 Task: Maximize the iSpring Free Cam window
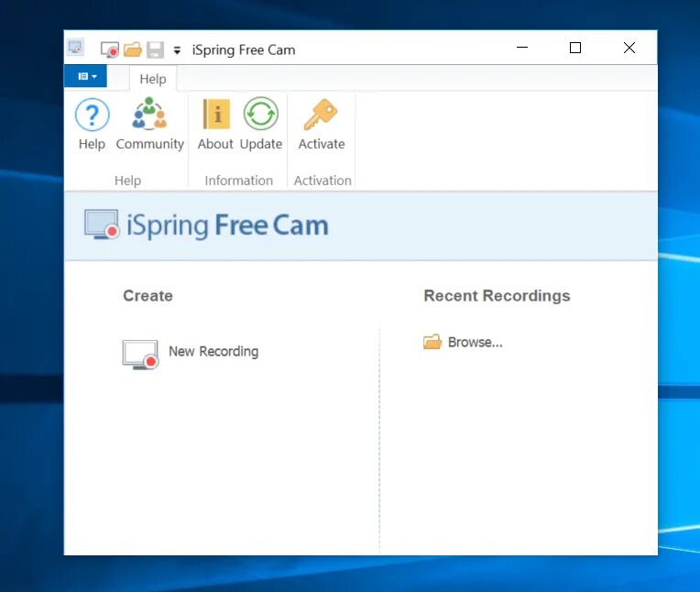575,48
